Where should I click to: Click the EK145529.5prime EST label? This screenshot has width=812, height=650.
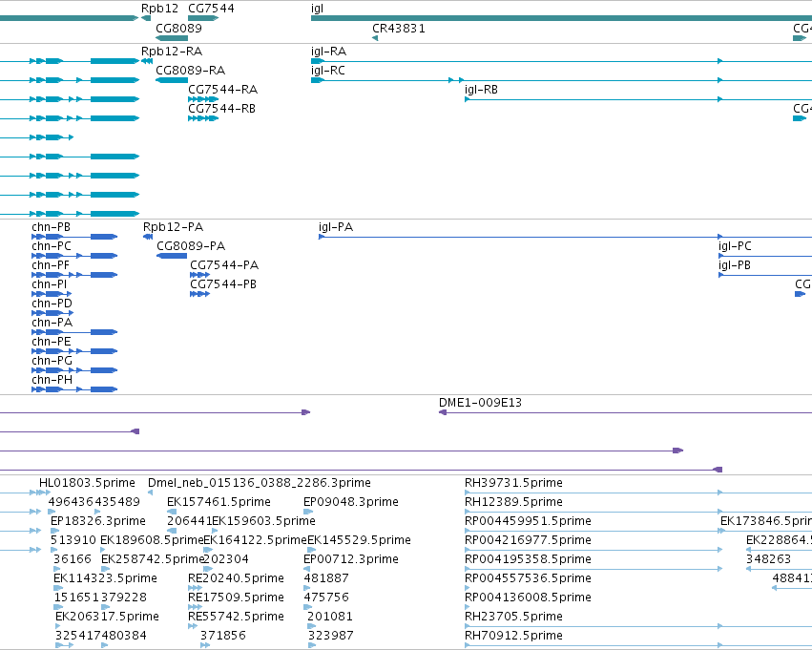pyautogui.click(x=359, y=541)
